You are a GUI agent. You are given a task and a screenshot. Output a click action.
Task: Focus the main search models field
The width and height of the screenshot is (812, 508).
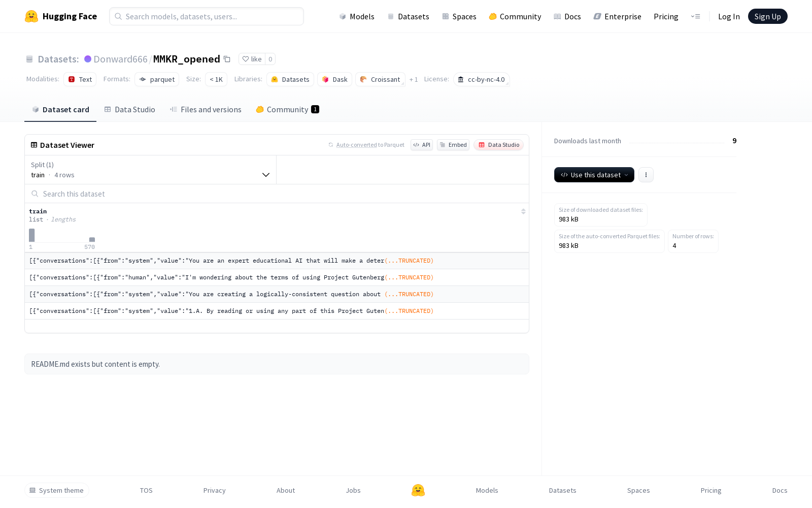click(x=207, y=16)
